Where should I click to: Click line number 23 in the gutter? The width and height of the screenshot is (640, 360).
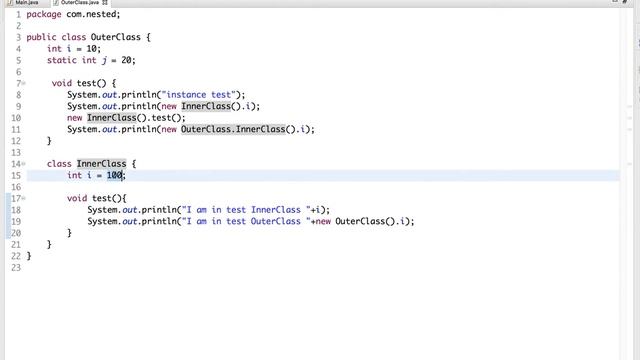(x=16, y=267)
